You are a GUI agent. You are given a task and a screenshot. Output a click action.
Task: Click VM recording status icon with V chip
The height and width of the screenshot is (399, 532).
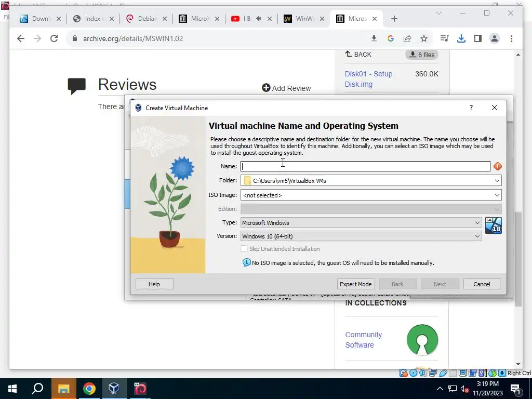(x=483, y=373)
